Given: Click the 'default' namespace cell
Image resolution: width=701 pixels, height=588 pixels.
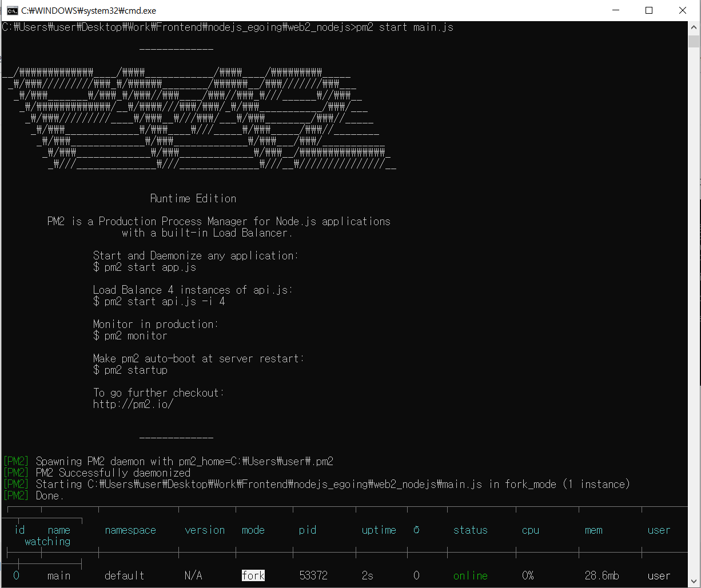Looking at the screenshot, I should pyautogui.click(x=125, y=575).
